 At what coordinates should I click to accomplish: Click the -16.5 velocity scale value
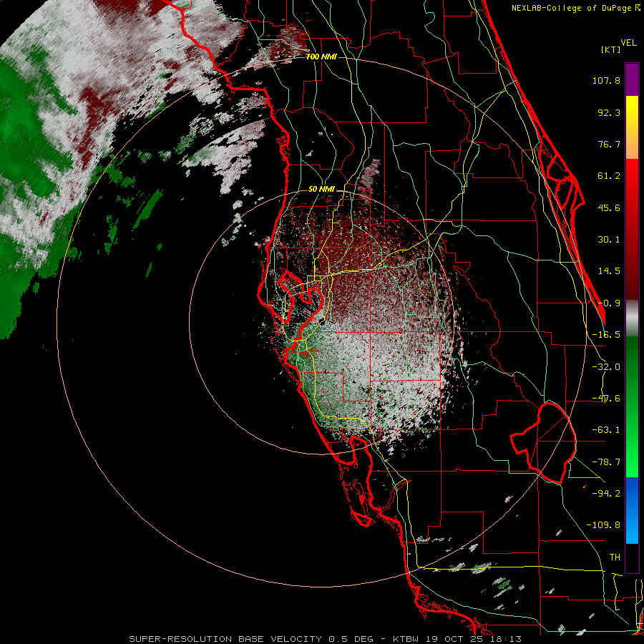[606, 335]
